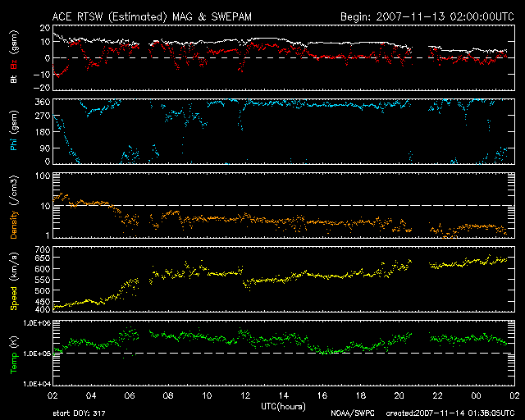Click the '00' hour tick label
The image size is (525, 420).
(476, 396)
